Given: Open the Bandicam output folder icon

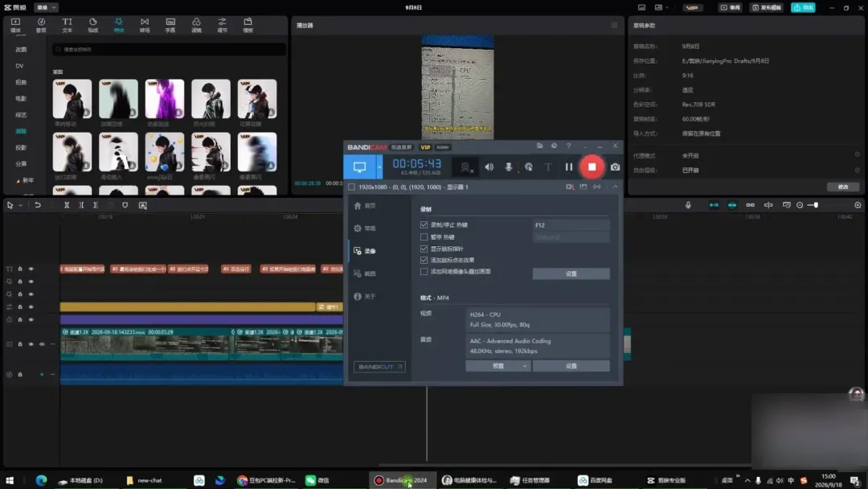Looking at the screenshot, I should [540, 146].
